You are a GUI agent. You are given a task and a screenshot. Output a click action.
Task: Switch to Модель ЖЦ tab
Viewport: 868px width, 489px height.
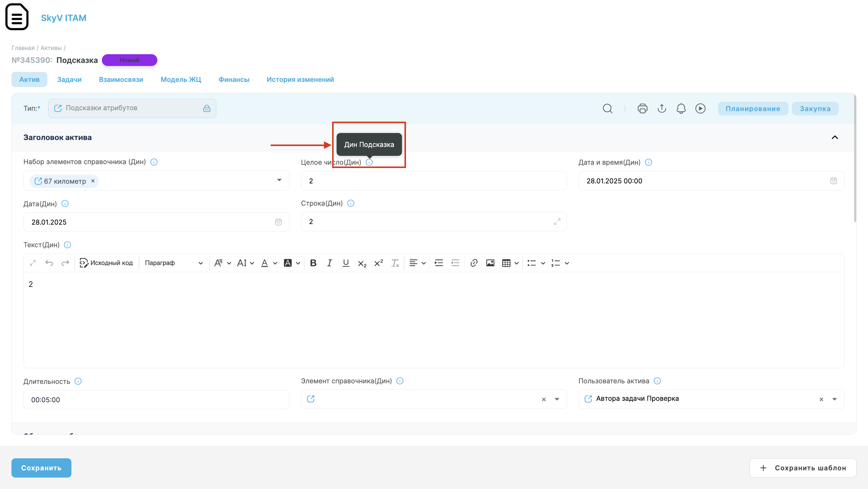coord(181,79)
